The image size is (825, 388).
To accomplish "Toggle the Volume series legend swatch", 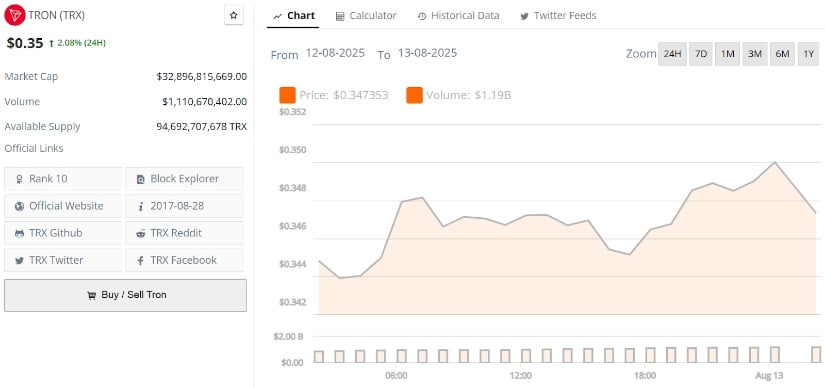I will coord(414,95).
